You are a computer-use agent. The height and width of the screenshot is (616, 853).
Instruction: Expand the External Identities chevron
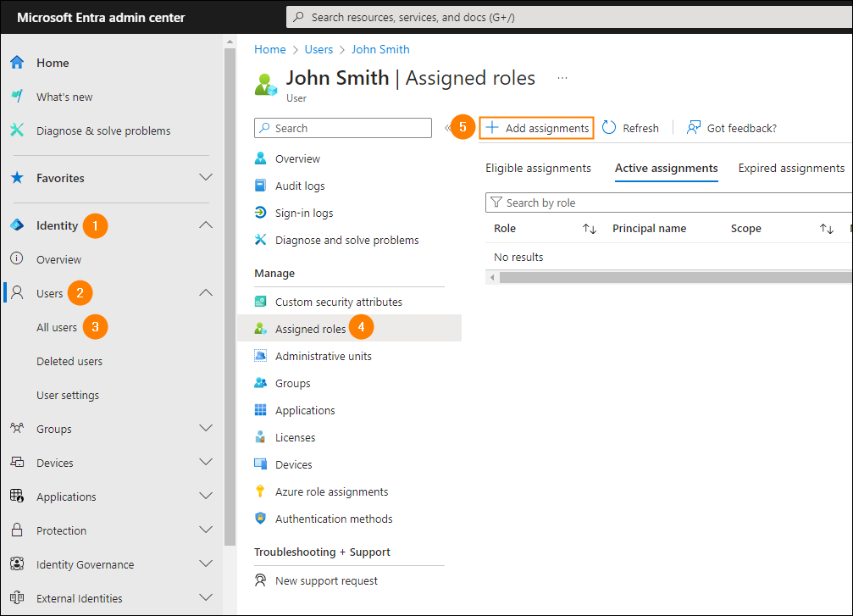(206, 597)
